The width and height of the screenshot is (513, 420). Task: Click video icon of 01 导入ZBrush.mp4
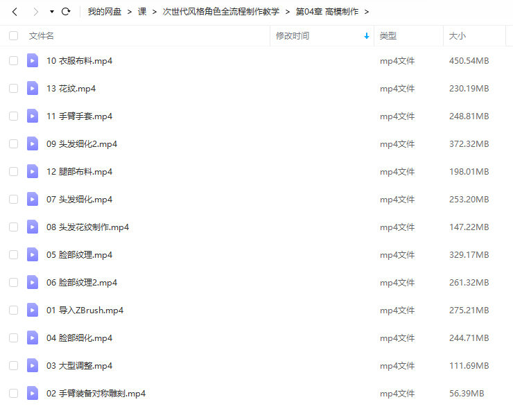tap(33, 310)
